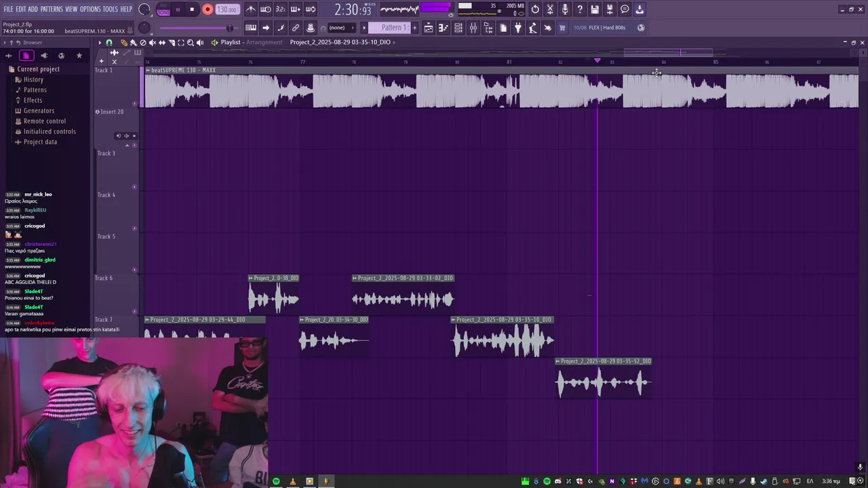Open the FILE menu

pos(8,9)
